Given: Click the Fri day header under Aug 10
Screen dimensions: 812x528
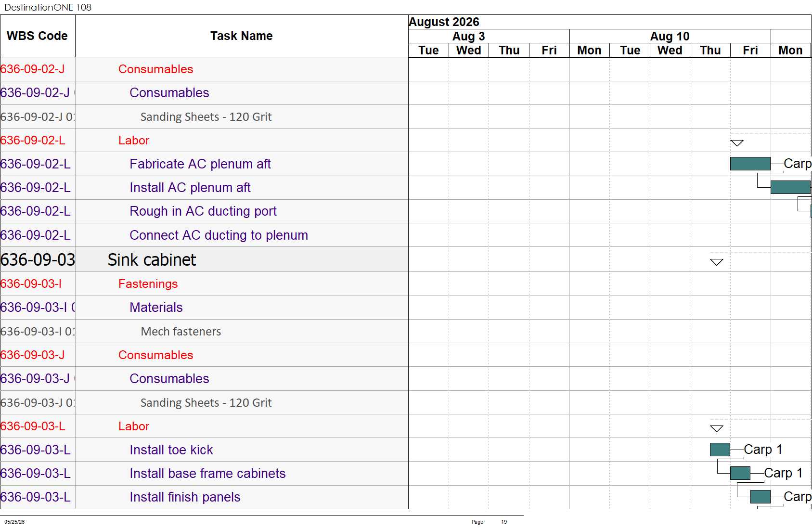Looking at the screenshot, I should (750, 51).
